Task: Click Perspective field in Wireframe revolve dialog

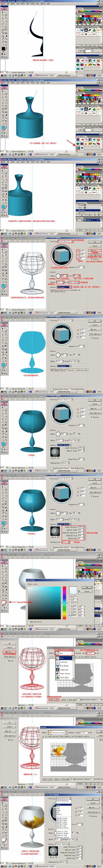Action: tap(80, 267)
